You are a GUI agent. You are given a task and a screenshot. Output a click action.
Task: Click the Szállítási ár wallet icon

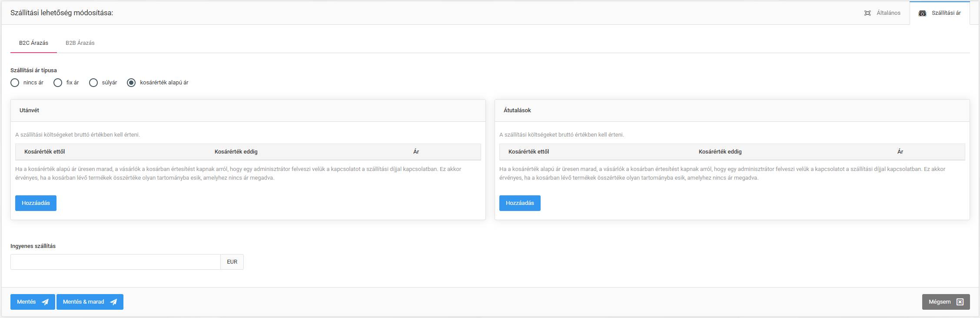(922, 13)
